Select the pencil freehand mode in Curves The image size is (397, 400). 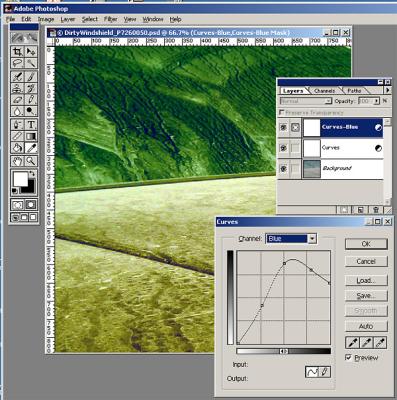[324, 372]
